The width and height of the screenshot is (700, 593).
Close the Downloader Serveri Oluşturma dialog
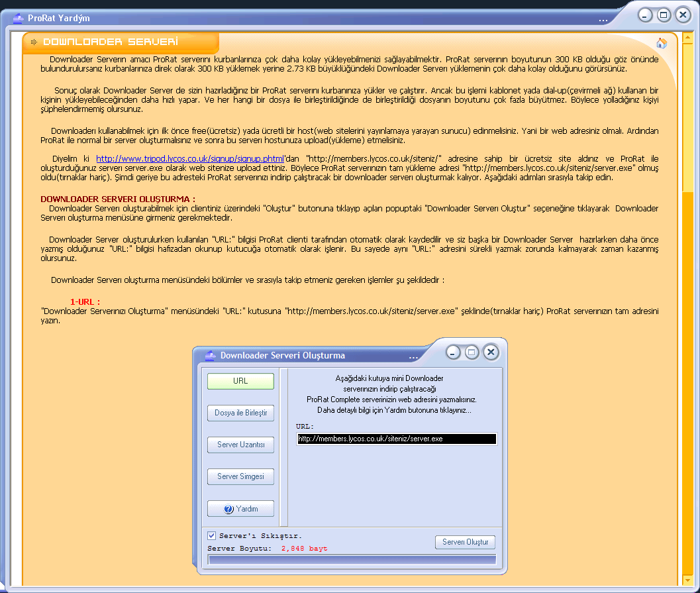491,352
